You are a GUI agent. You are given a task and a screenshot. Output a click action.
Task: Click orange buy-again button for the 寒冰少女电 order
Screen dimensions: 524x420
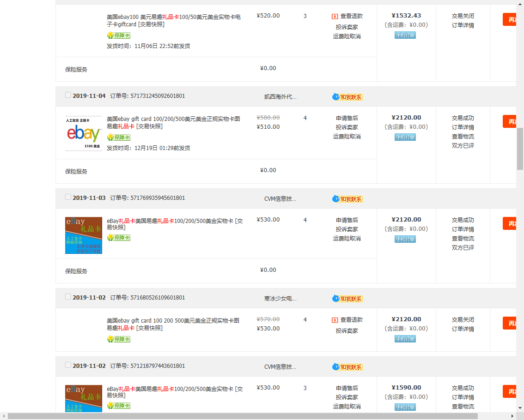[510, 324]
